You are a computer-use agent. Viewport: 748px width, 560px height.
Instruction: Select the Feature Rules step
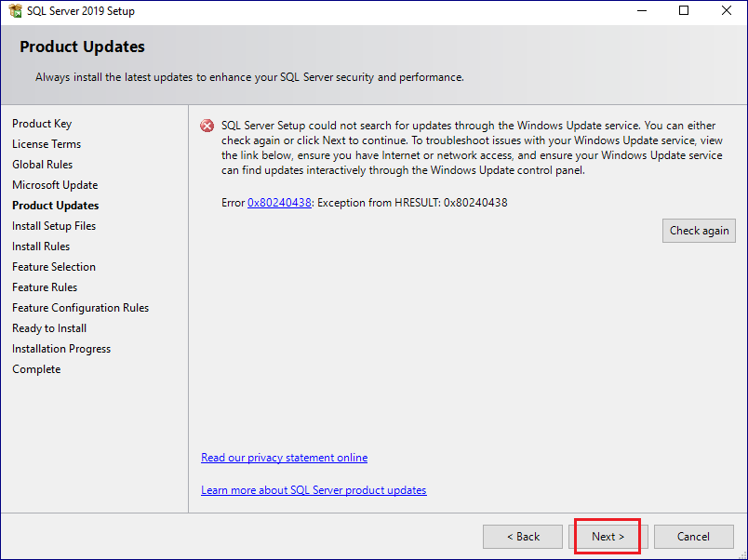point(45,287)
